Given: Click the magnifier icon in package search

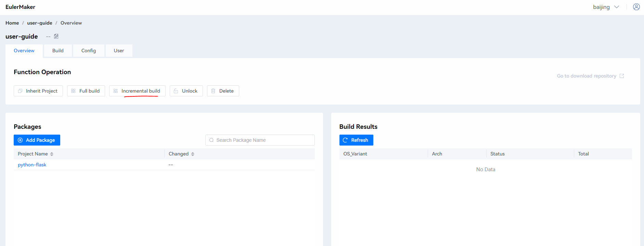Looking at the screenshot, I should click(211, 140).
